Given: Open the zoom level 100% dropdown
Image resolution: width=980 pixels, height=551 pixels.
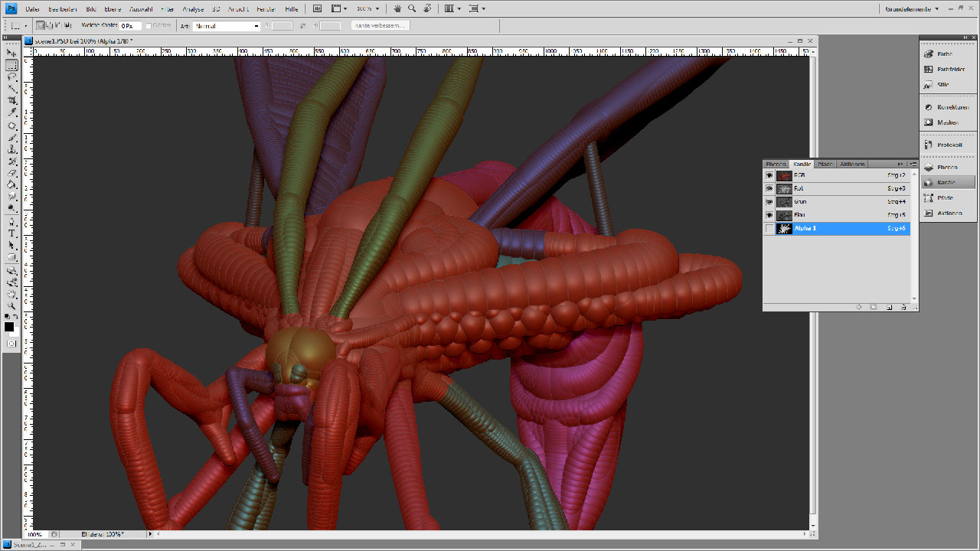Looking at the screenshot, I should pos(369,8).
